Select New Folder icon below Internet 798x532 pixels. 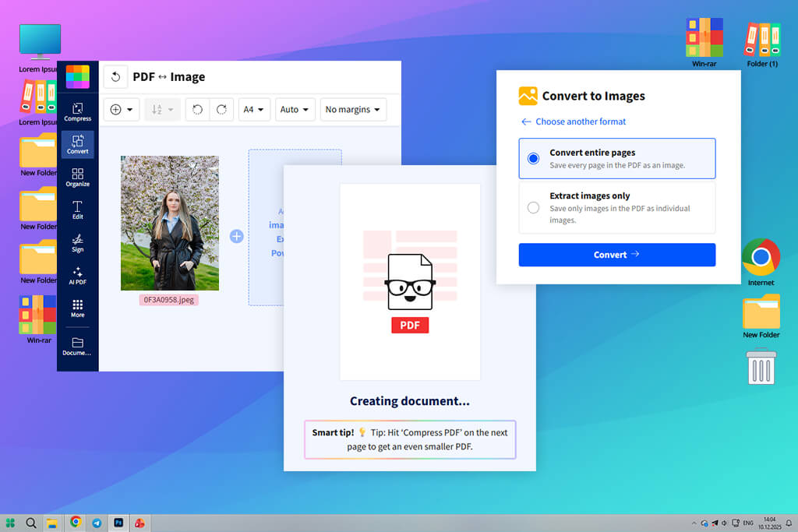[x=761, y=316]
